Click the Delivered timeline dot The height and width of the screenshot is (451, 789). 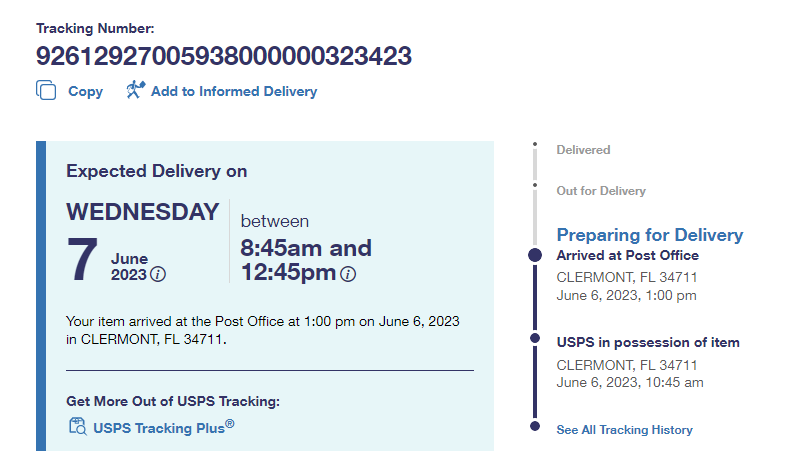[535, 149]
